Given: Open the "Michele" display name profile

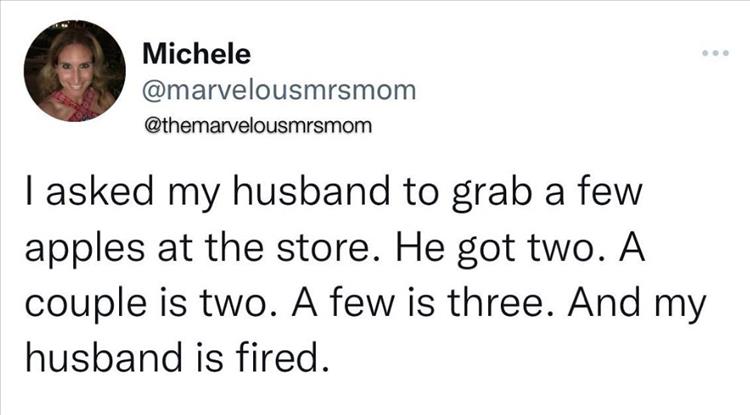Looking at the screenshot, I should coord(195,53).
